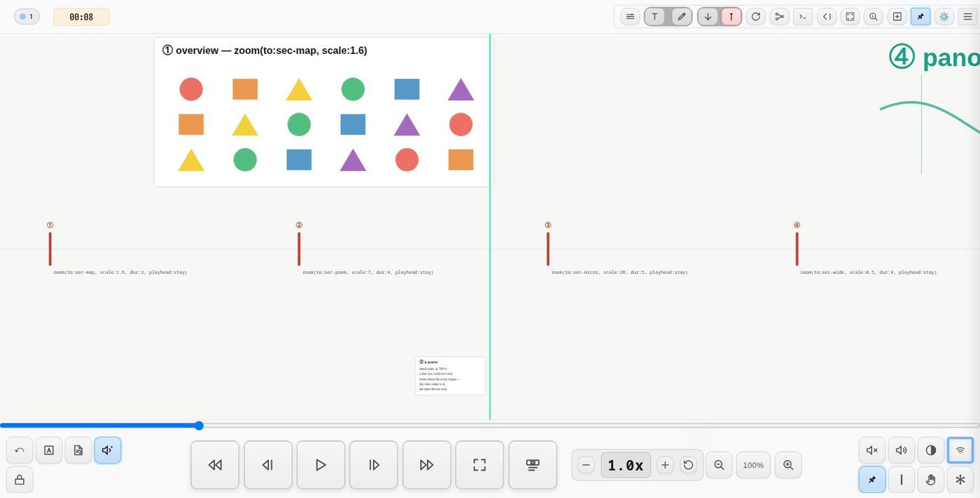Click the progress slider handle
This screenshot has height=498, width=980.
(199, 426)
